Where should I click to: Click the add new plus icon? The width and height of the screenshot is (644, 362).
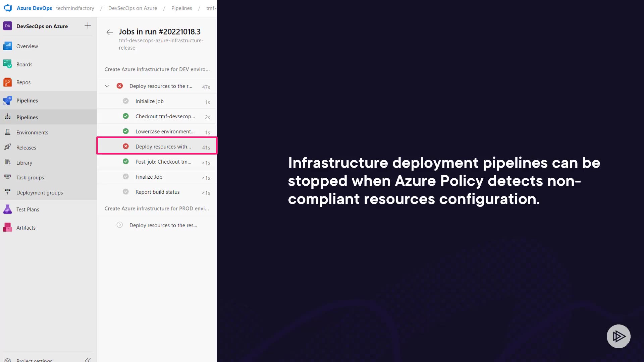coord(88,25)
